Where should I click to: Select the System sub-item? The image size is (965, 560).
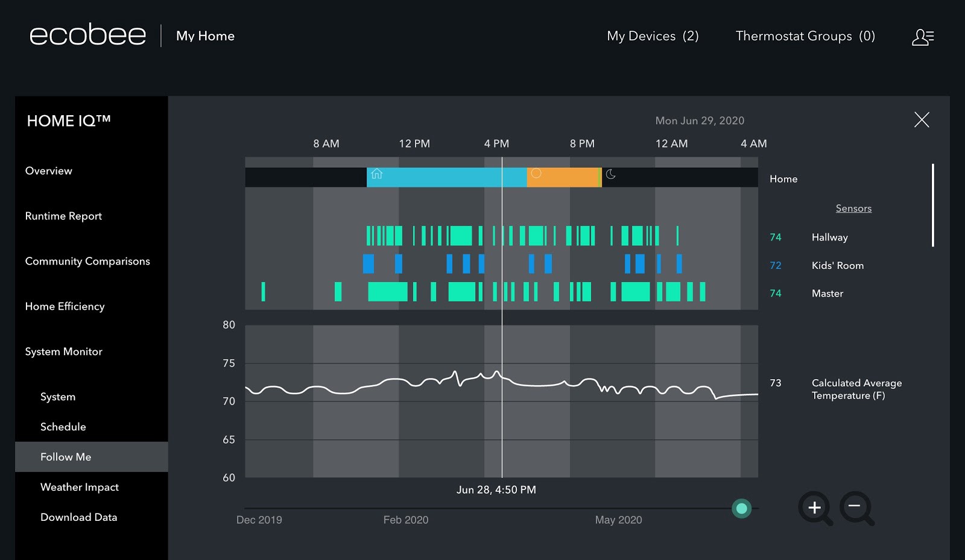pos(58,397)
